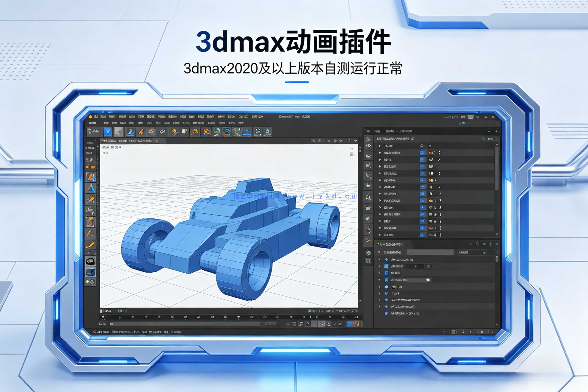
Task: Click the upper list's vertical scrollbar thumb
Action: [497, 168]
